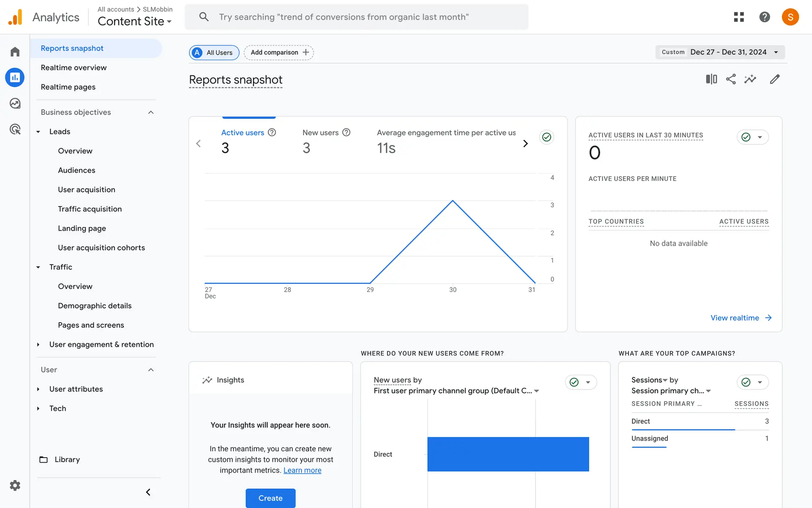Image resolution: width=812 pixels, height=508 pixels.
Task: Open the Google apps grid icon
Action: (x=738, y=17)
